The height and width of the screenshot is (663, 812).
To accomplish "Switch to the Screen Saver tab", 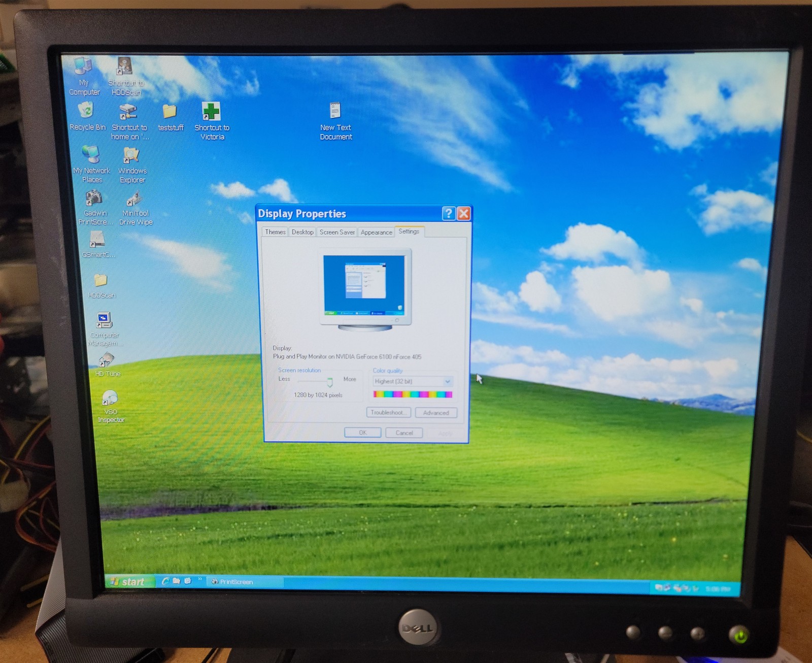I will tap(337, 232).
